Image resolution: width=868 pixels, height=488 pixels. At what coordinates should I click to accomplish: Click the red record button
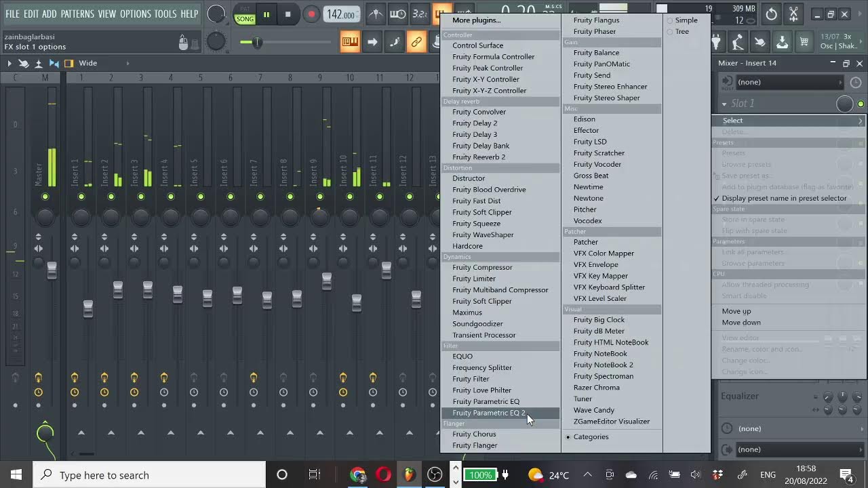pyautogui.click(x=311, y=14)
